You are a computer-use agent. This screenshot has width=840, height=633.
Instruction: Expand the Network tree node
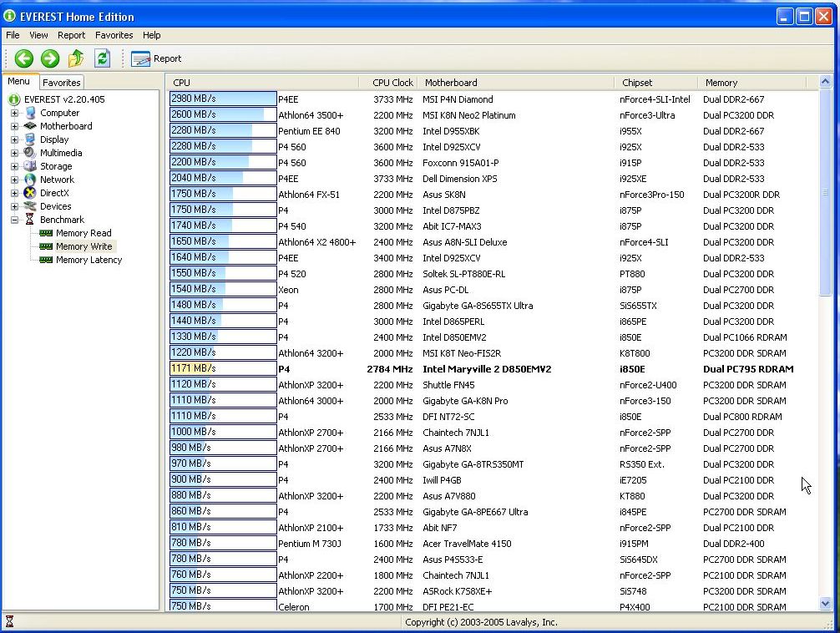pyautogui.click(x=14, y=180)
